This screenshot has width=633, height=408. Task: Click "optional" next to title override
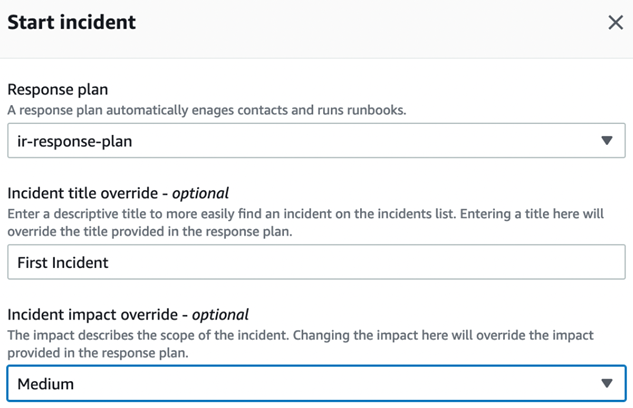pyautogui.click(x=201, y=194)
